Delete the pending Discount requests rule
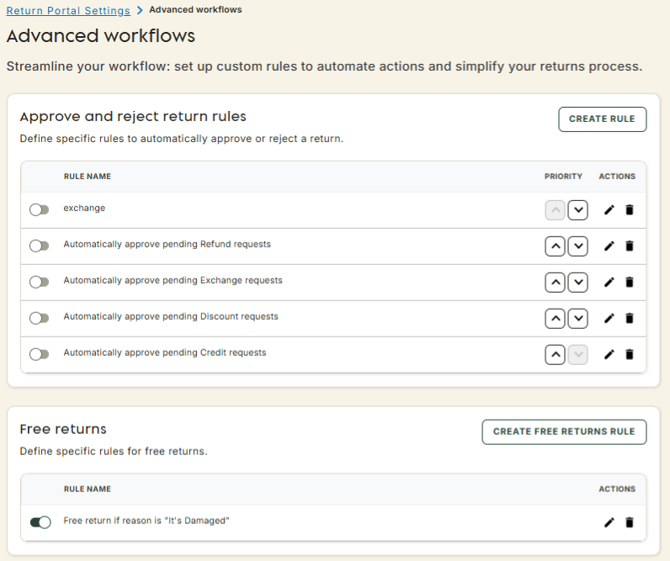Image resolution: width=670 pixels, height=561 pixels. click(x=629, y=318)
